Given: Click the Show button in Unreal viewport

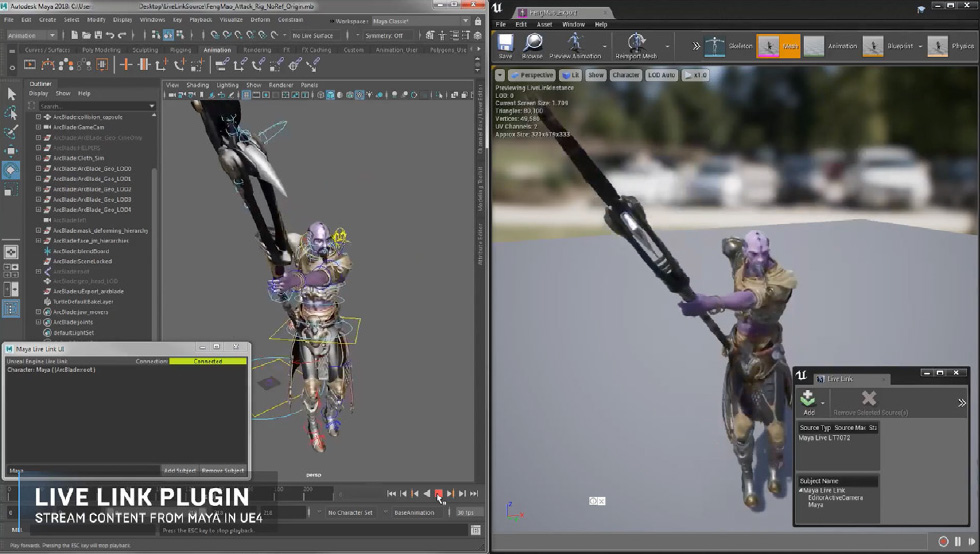Looking at the screenshot, I should click(596, 75).
